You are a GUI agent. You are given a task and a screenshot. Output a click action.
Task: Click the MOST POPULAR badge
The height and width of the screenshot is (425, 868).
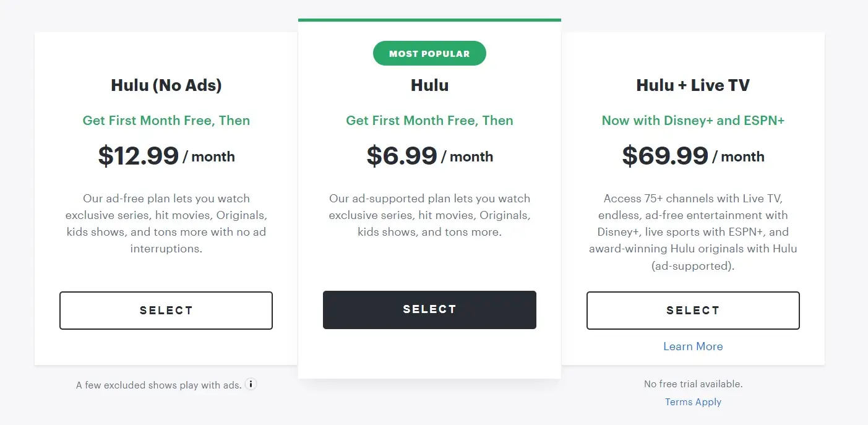(429, 53)
